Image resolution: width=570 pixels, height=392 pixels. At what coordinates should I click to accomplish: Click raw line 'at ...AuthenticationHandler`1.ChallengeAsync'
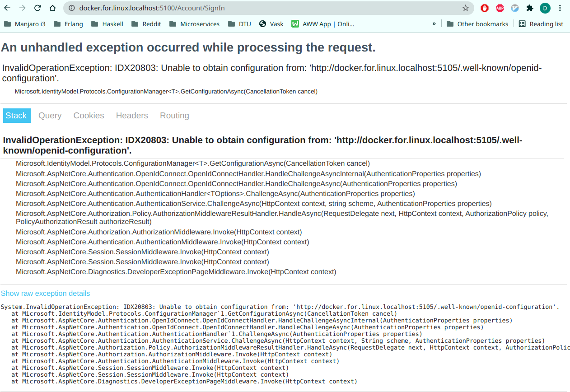click(217, 334)
